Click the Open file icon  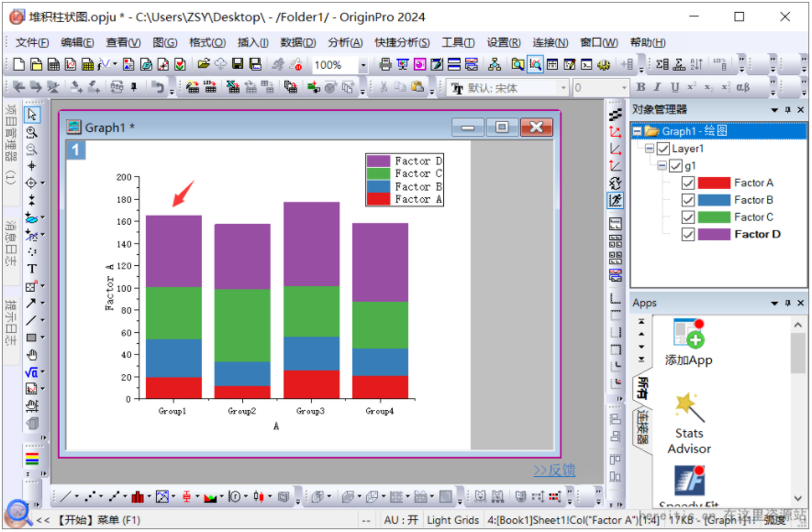pyautogui.click(x=204, y=64)
